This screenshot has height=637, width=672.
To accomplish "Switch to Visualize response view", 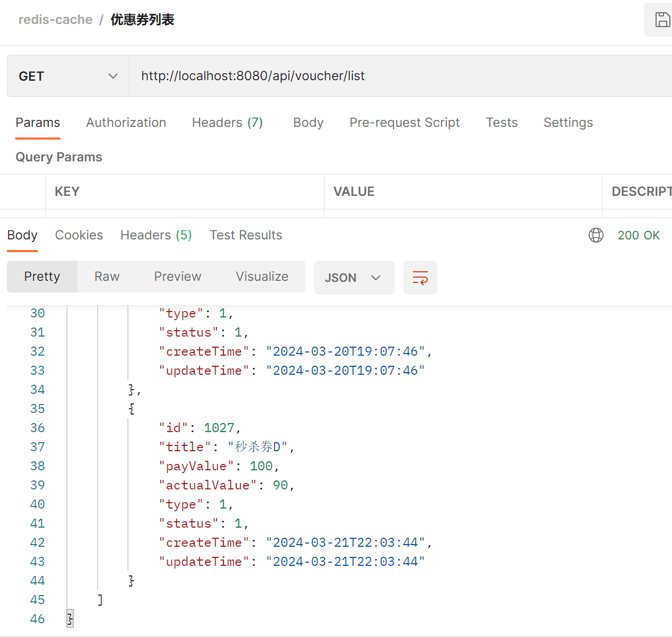I will point(262,277).
